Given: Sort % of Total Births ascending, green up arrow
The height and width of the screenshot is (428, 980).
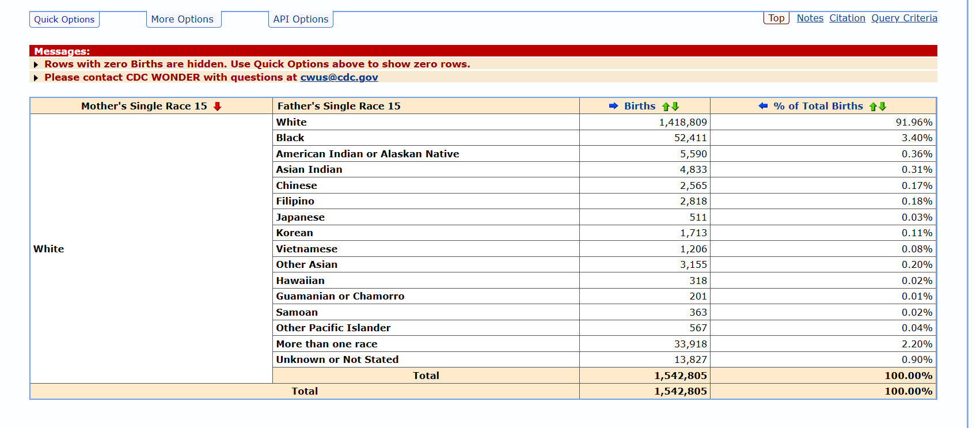Looking at the screenshot, I should 873,107.
